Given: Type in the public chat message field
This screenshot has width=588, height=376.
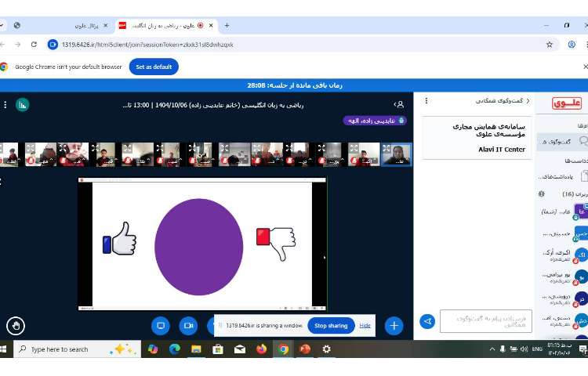Looking at the screenshot, I should pos(485,321).
